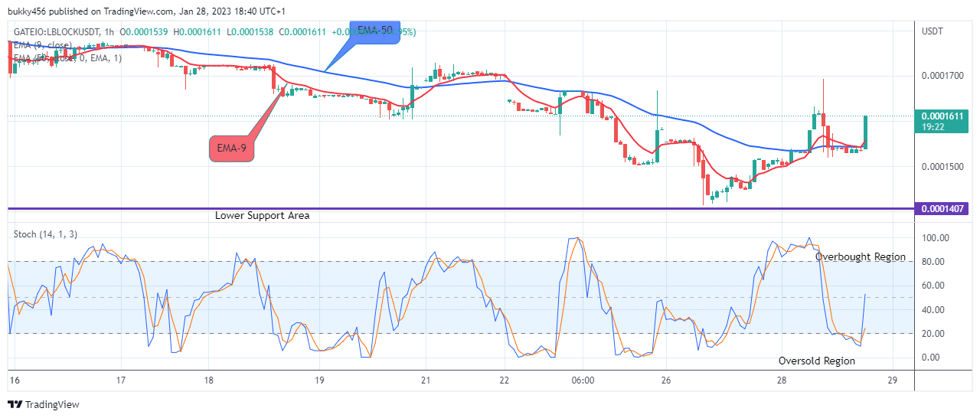Click the Oversold Region annotation
This screenshot has height=418, width=980.
pos(817,361)
